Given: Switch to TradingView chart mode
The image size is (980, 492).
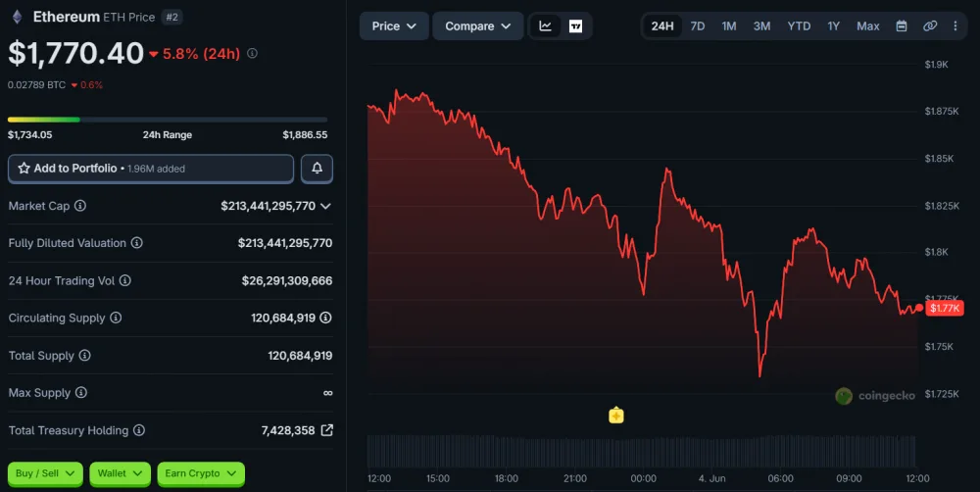Looking at the screenshot, I should tap(575, 26).
